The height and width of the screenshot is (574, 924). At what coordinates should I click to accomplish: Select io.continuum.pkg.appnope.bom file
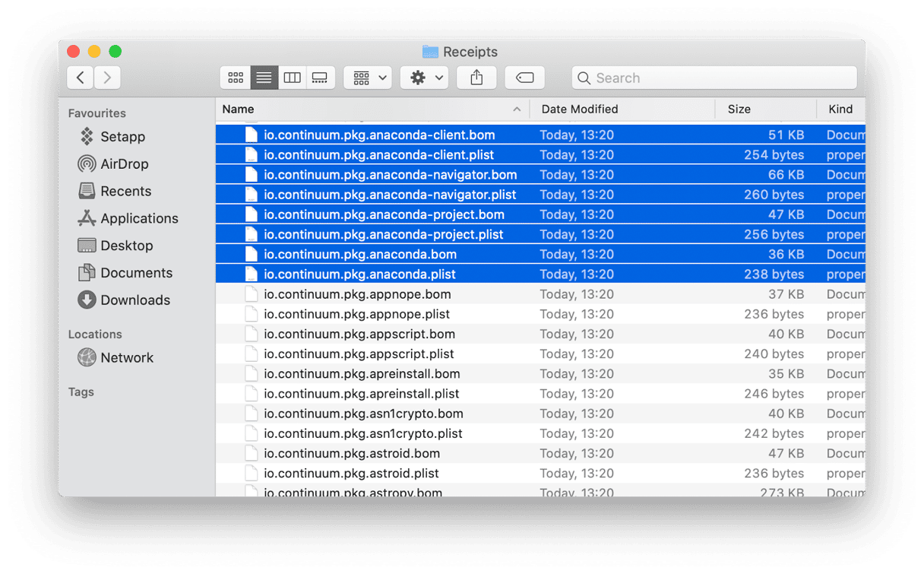pyautogui.click(x=540, y=294)
